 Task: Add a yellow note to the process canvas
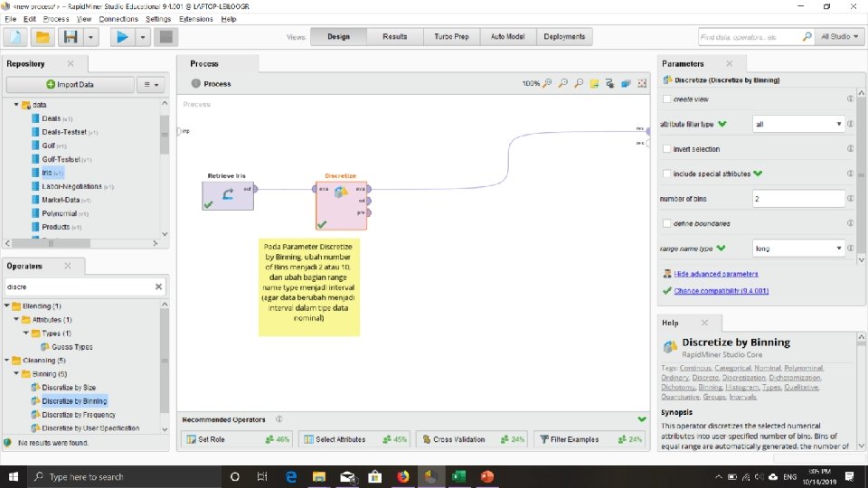(x=594, y=83)
